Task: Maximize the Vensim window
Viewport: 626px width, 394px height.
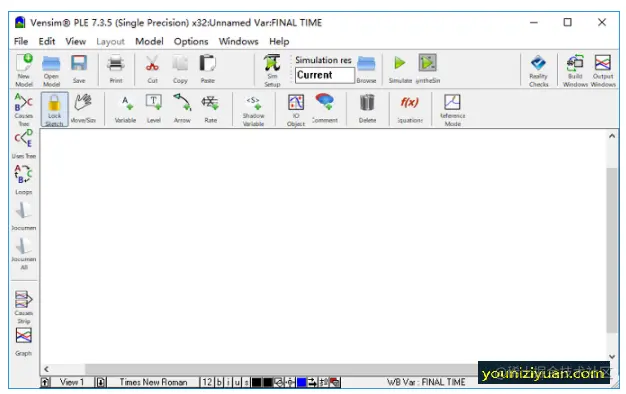Action: (x=567, y=22)
